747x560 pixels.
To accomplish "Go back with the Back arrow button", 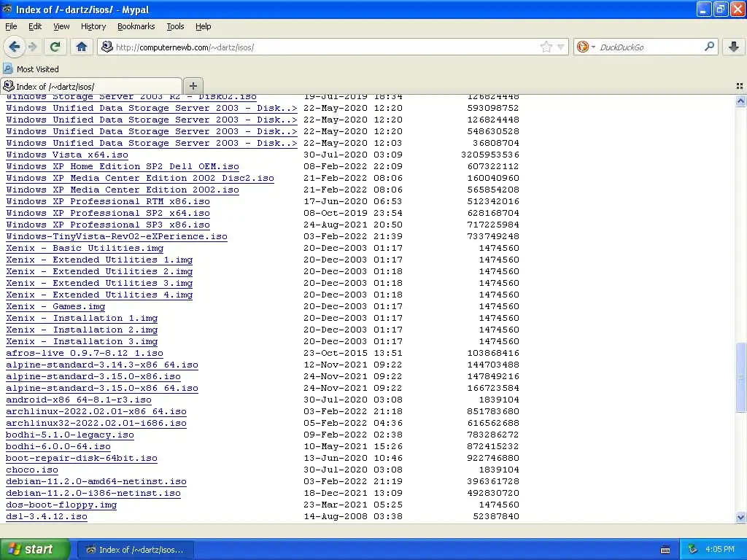I will (x=14, y=47).
